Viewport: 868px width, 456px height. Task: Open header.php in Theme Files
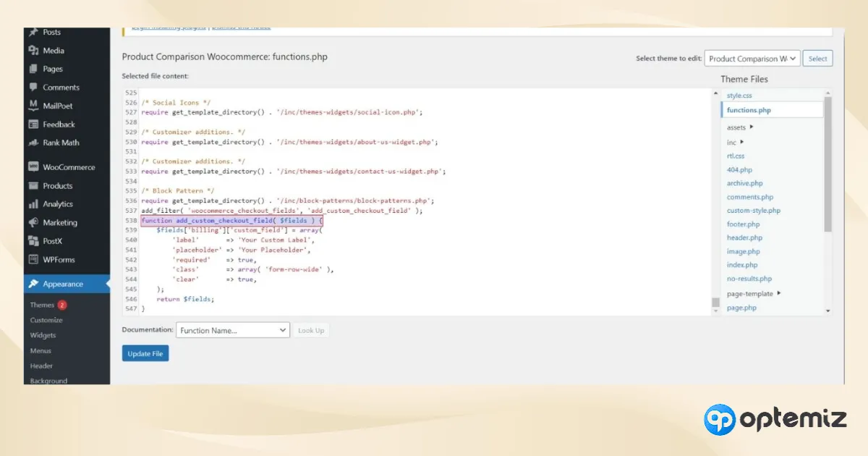pos(744,237)
